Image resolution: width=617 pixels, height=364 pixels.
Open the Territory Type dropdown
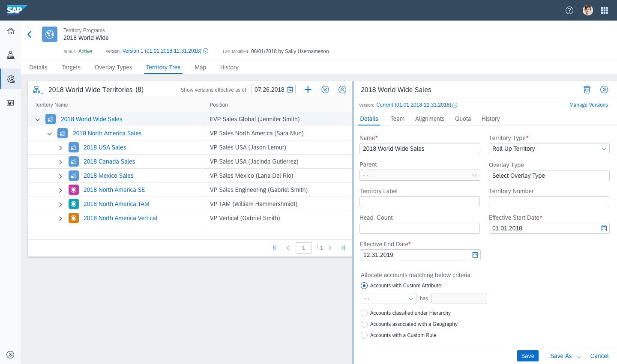coord(549,149)
